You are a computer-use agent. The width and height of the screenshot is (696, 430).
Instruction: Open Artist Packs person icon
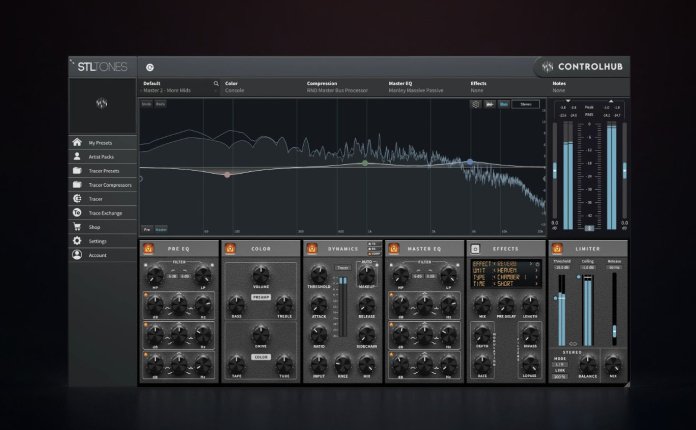[x=77, y=156]
